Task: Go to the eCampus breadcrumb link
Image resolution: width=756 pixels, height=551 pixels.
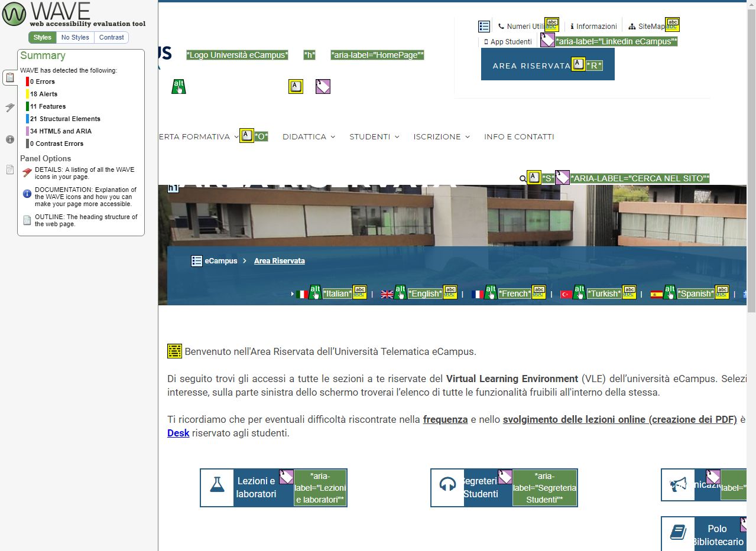Action: (221, 261)
